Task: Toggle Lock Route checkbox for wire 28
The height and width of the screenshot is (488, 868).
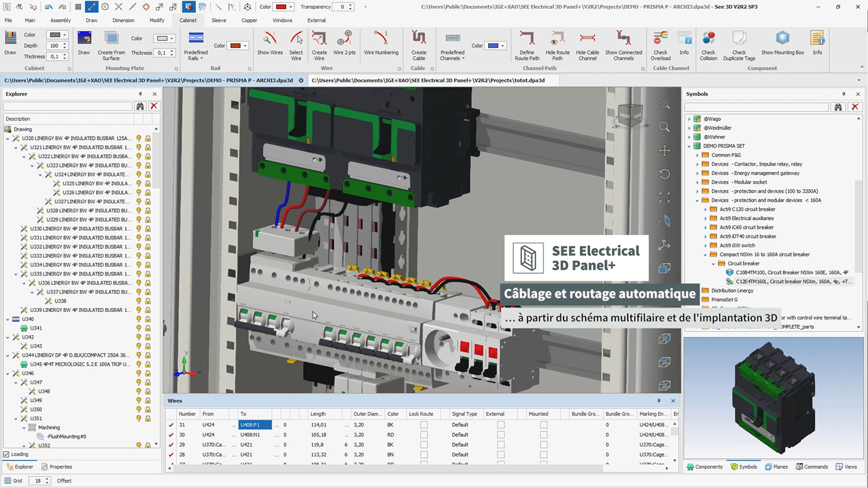Action: coord(424,454)
